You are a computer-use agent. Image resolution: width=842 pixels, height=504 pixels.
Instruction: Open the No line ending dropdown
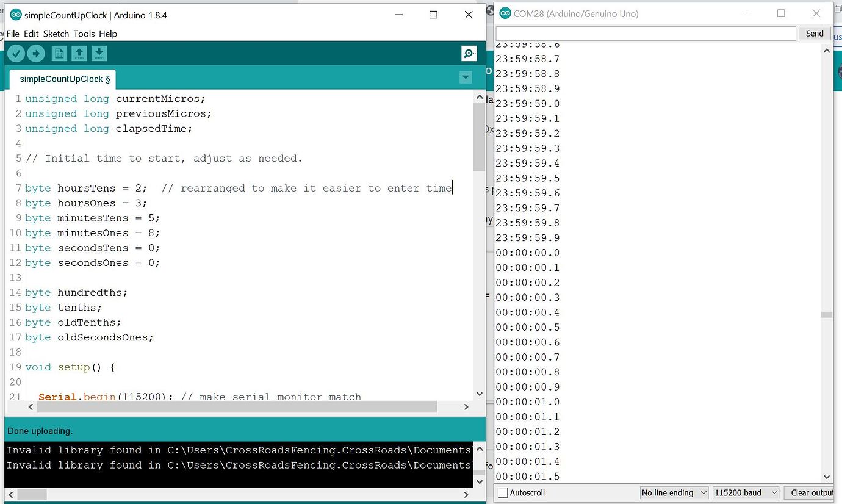(x=674, y=492)
